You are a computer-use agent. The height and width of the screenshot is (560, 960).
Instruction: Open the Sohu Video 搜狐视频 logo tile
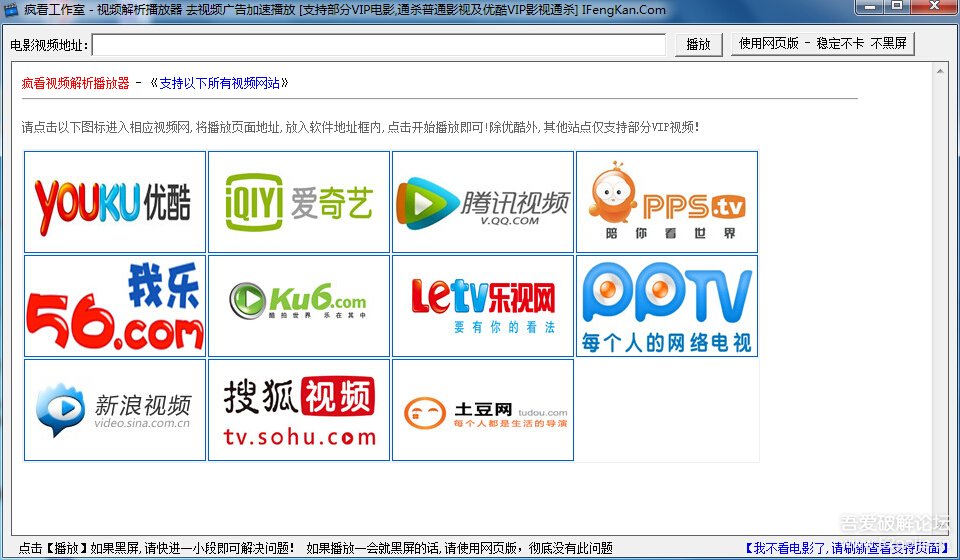click(299, 410)
